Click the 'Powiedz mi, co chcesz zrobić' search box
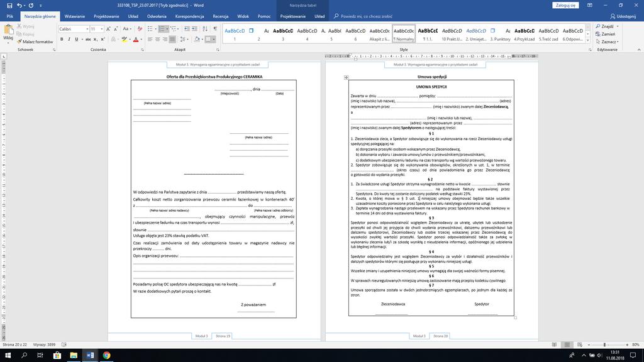 [363, 16]
